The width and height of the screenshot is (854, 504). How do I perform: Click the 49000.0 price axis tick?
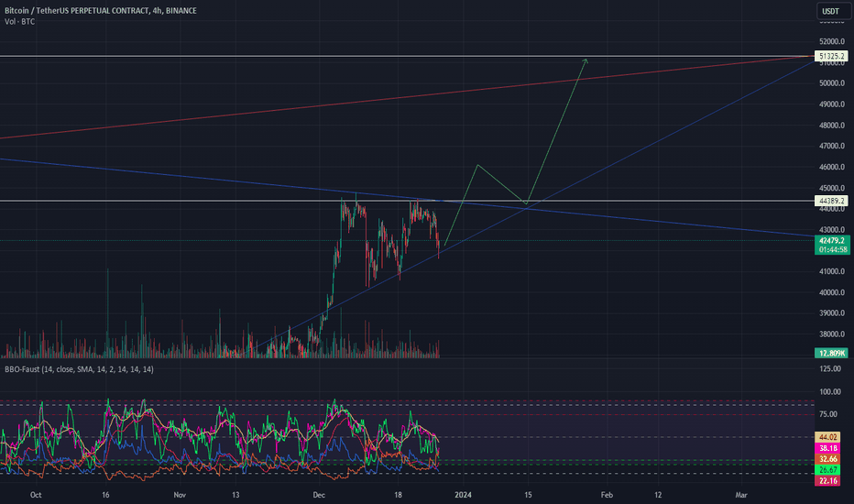pos(832,104)
